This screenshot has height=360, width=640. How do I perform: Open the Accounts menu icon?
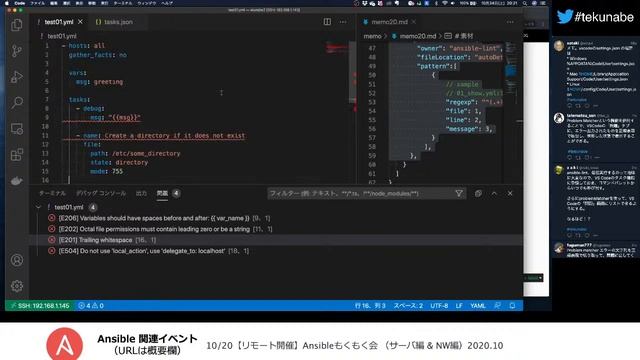click(17, 260)
